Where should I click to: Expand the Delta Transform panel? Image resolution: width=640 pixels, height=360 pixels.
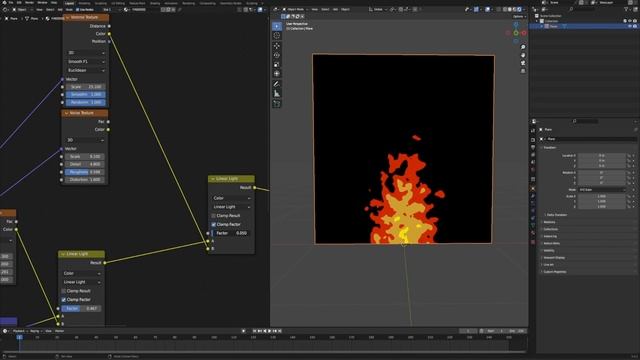(556, 215)
